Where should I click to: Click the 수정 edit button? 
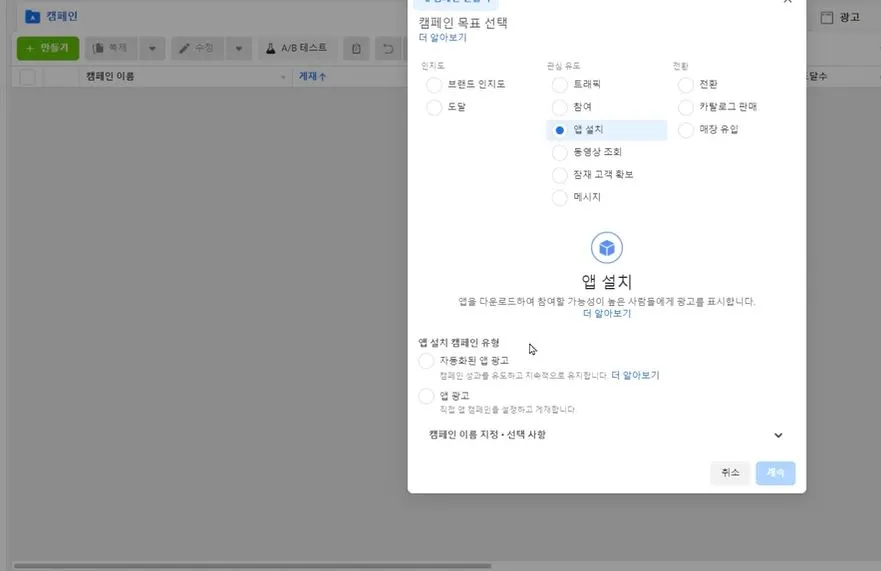(x=197, y=48)
